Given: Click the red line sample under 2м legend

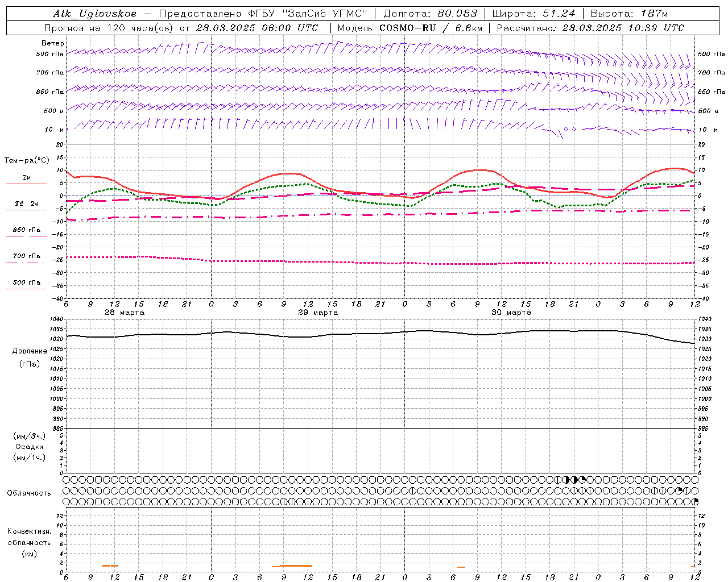Looking at the screenshot, I should (x=26, y=184).
